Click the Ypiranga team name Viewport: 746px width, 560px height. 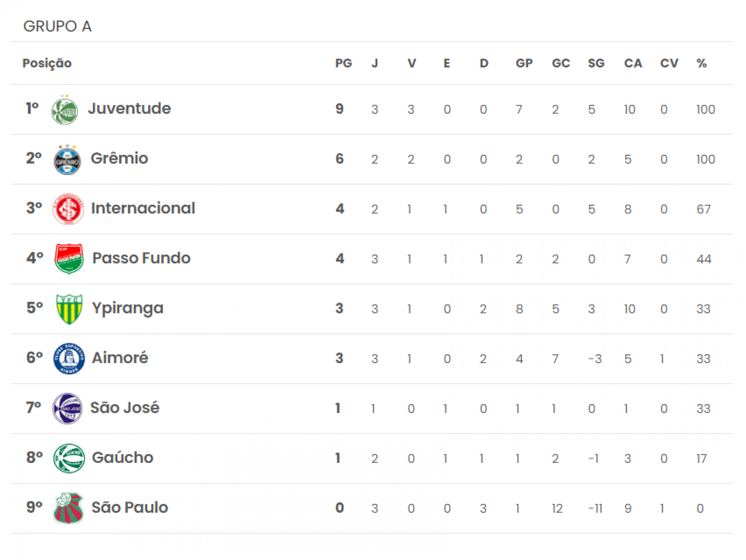click(127, 308)
